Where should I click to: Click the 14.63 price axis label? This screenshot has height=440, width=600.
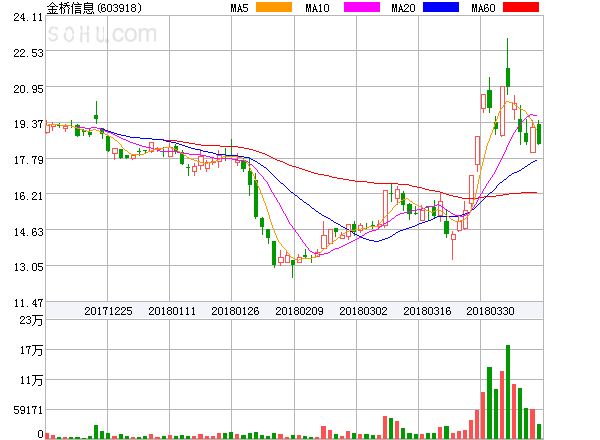click(28, 232)
